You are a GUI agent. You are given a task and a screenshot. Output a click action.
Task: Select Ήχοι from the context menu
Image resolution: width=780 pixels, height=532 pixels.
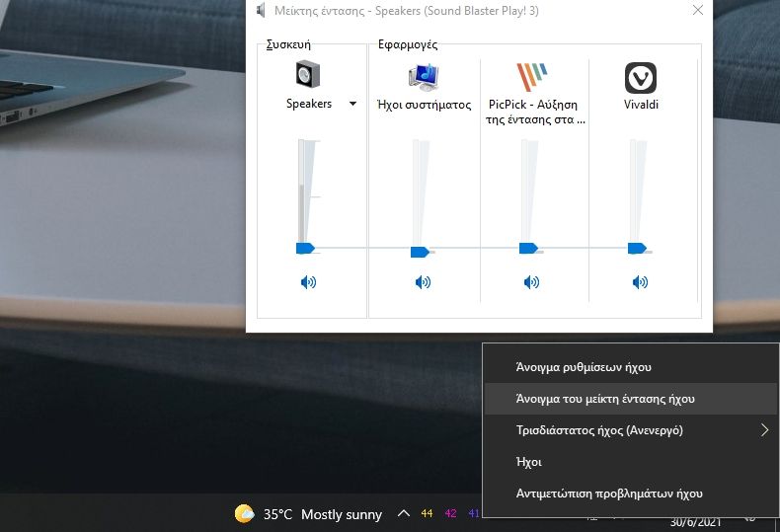tap(529, 462)
